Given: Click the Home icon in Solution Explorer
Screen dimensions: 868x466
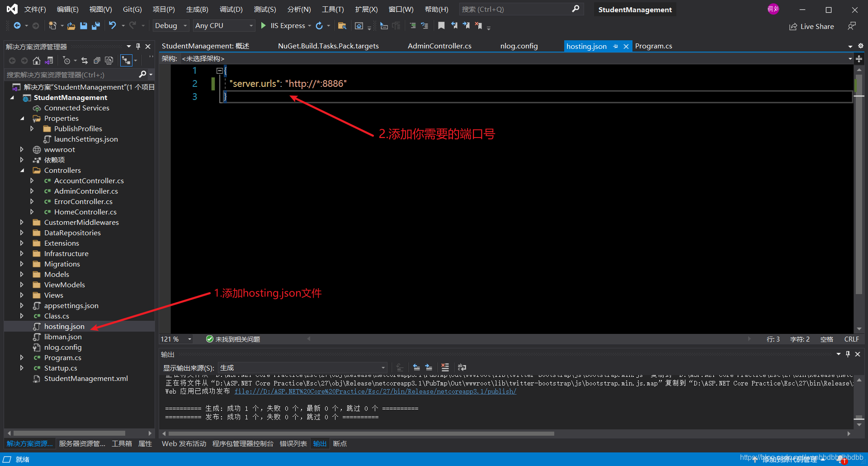Looking at the screenshot, I should coord(37,60).
